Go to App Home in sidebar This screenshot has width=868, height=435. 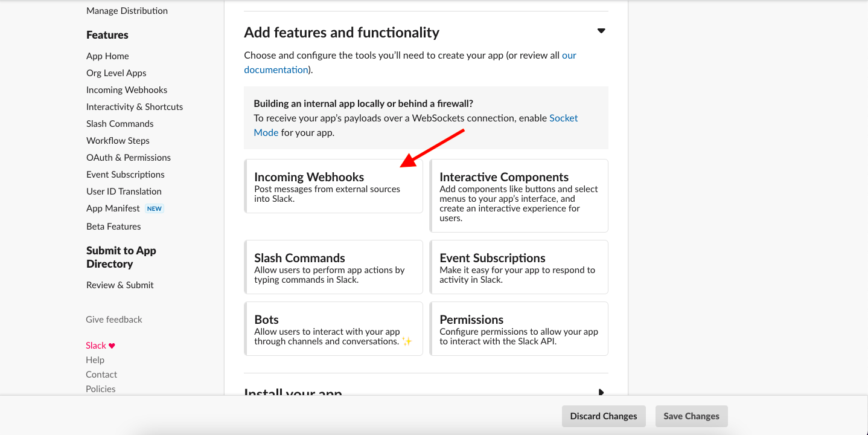pyautogui.click(x=107, y=56)
